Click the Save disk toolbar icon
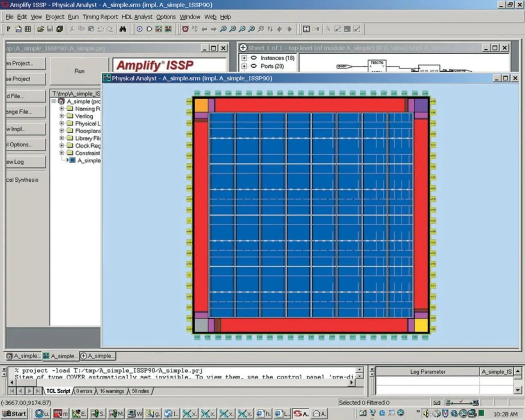 [x=50, y=29]
